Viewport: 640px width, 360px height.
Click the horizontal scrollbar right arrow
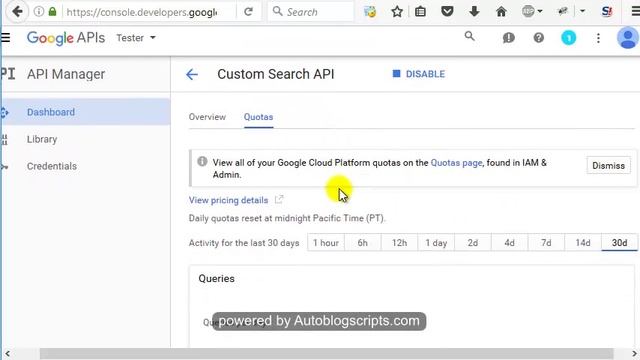635,353
